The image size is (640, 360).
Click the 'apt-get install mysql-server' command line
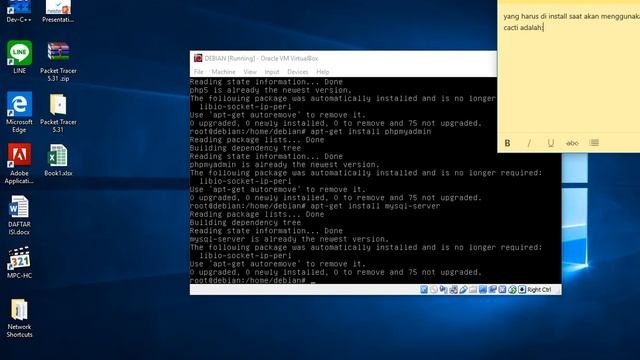(x=315, y=206)
